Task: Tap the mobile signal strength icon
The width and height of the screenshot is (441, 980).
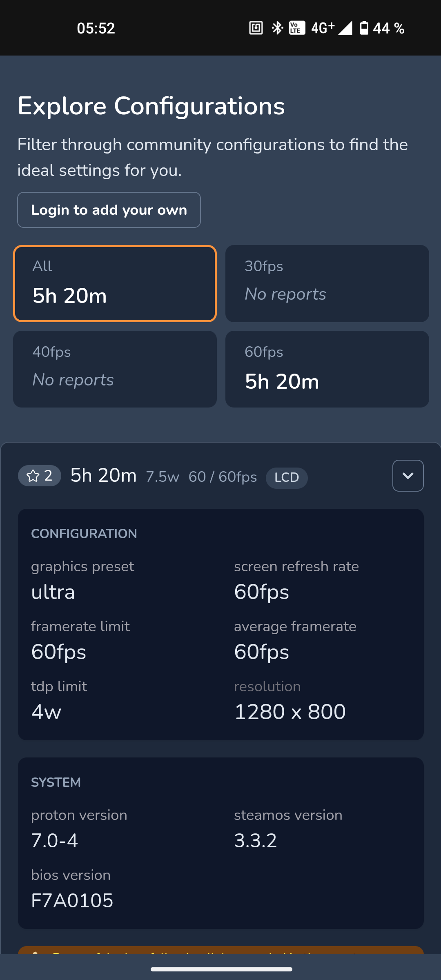Action: coord(345,28)
